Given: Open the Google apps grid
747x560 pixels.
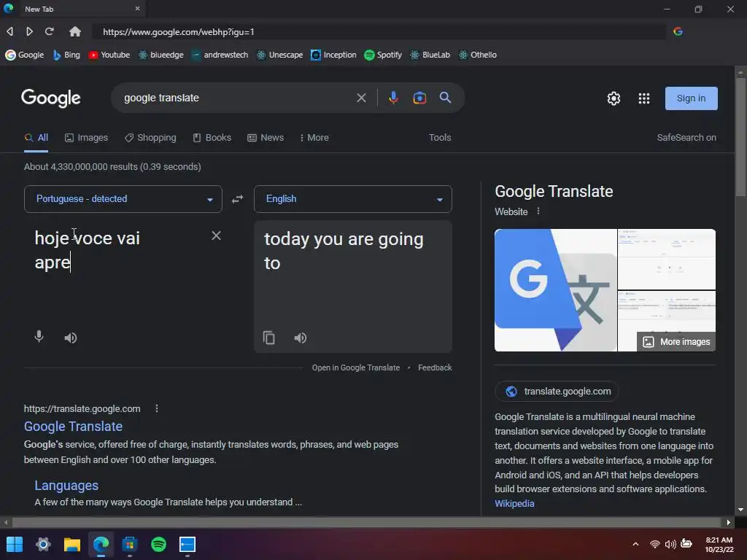Looking at the screenshot, I should [x=643, y=98].
